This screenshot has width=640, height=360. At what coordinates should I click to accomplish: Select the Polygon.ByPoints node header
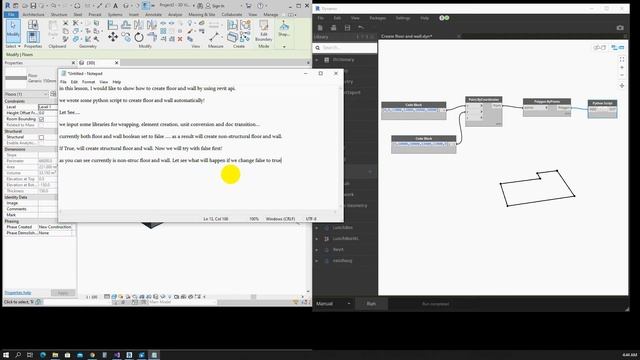(x=547, y=101)
